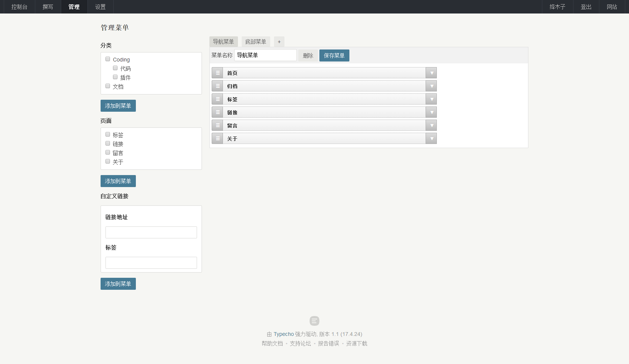Click the drag handle icon for 链接 menu item
Viewport: 629px width, 364px height.
pos(217,112)
